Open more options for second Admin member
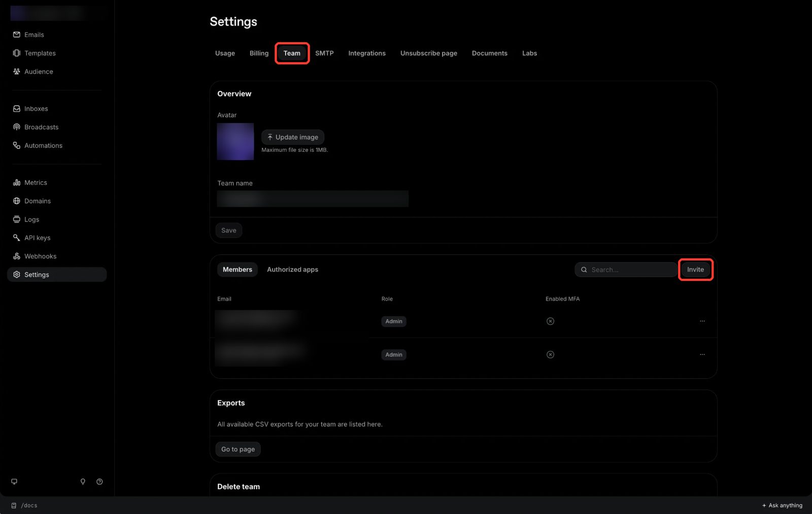 pyautogui.click(x=702, y=355)
